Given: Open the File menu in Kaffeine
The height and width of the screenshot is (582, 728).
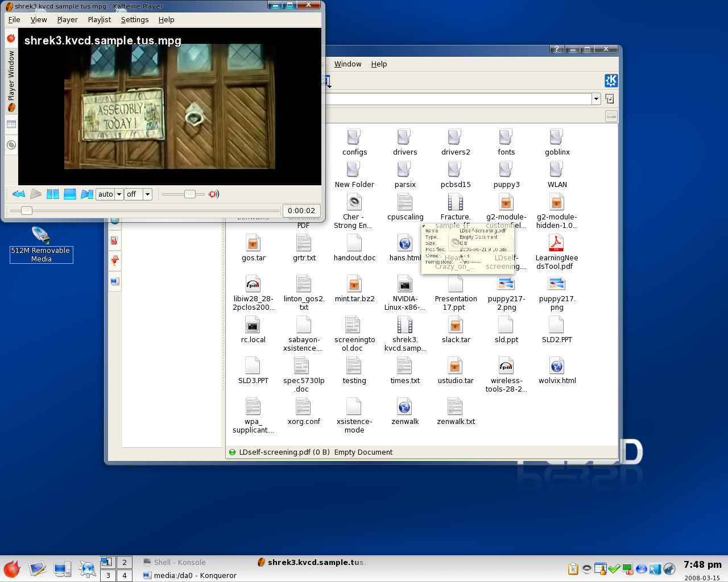Looking at the screenshot, I should [x=14, y=19].
